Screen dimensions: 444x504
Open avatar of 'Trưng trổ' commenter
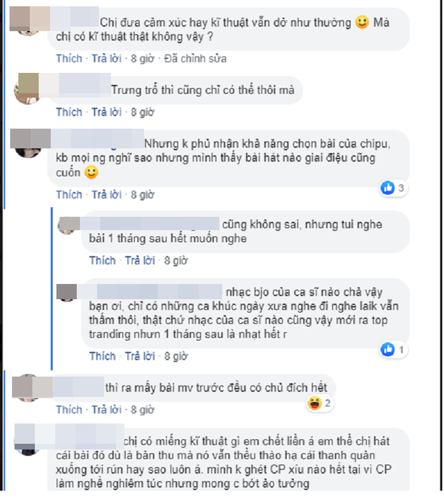[x=28, y=89]
